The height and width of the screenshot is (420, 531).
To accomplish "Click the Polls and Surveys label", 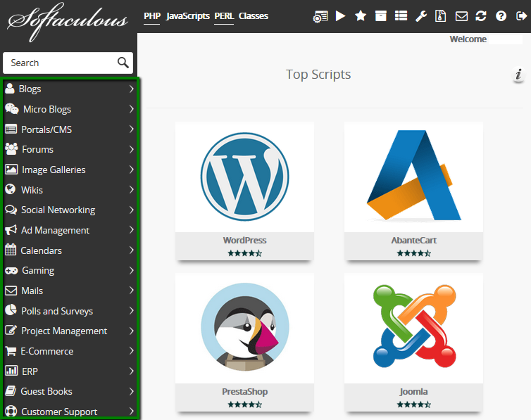I will pyautogui.click(x=57, y=311).
